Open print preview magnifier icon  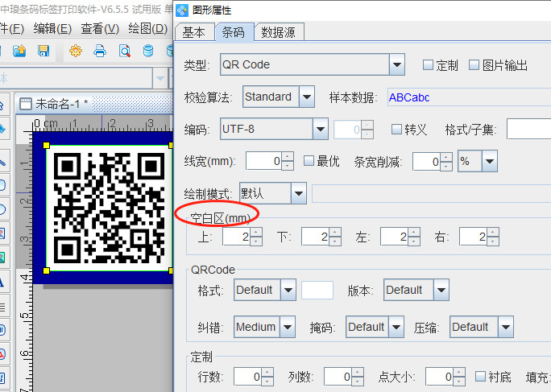124,52
